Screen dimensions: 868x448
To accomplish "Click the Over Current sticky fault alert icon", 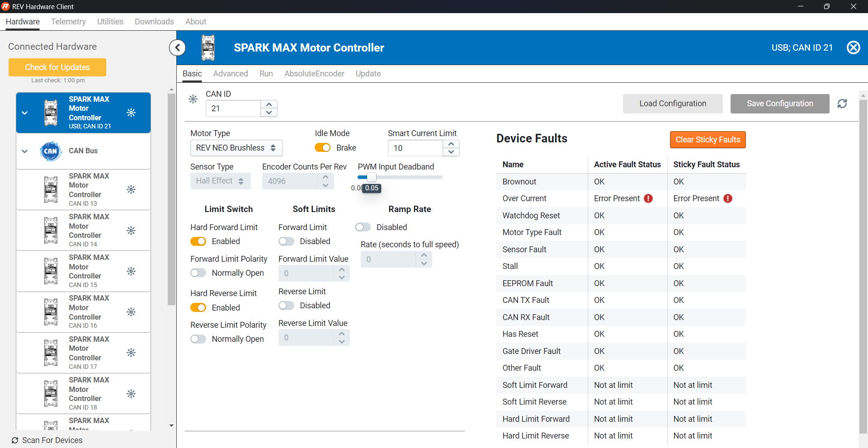I will [x=728, y=198].
